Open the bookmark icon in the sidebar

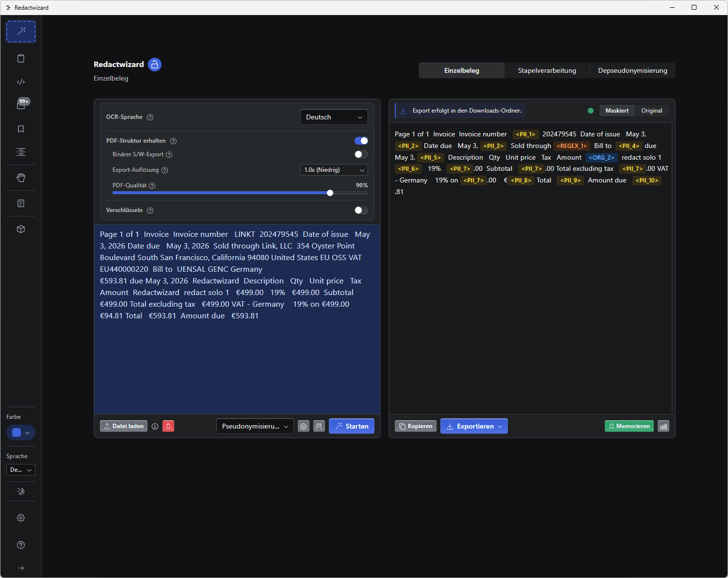21,129
